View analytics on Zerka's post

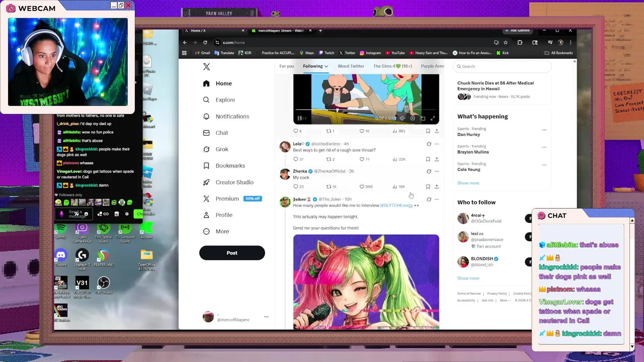(x=398, y=187)
